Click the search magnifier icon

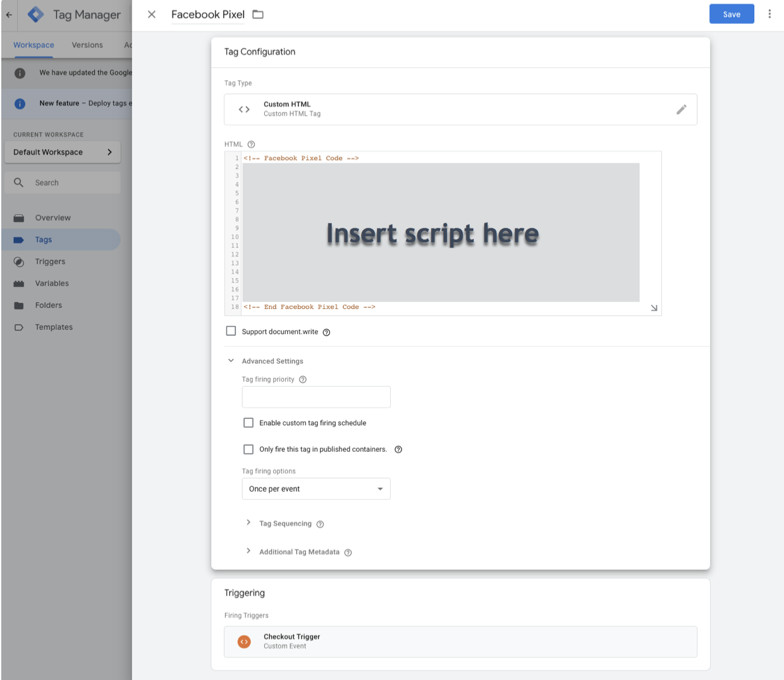(19, 183)
